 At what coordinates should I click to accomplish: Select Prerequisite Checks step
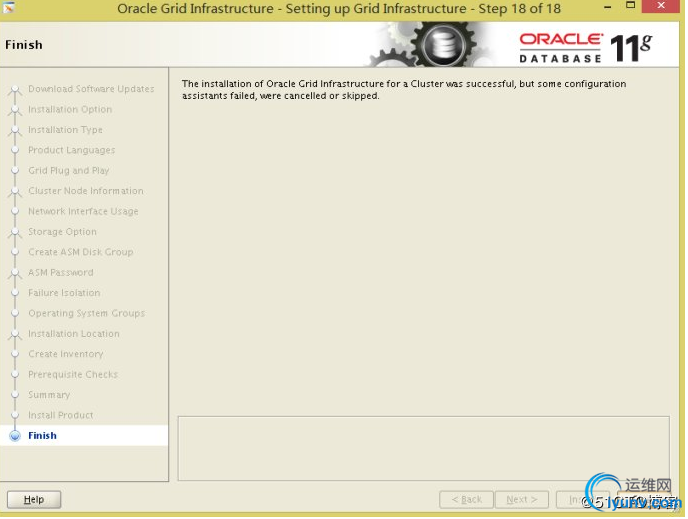[x=73, y=374]
